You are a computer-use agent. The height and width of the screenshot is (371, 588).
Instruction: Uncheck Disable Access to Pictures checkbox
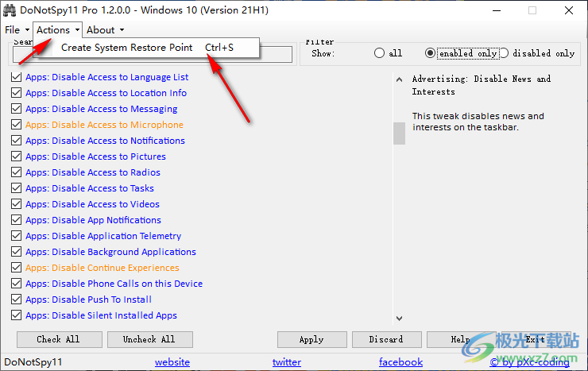[16, 157]
